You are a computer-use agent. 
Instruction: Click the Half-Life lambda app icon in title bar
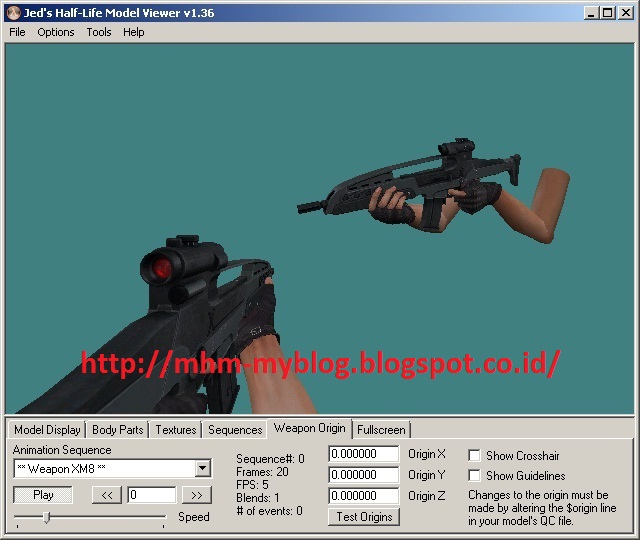click(x=14, y=13)
